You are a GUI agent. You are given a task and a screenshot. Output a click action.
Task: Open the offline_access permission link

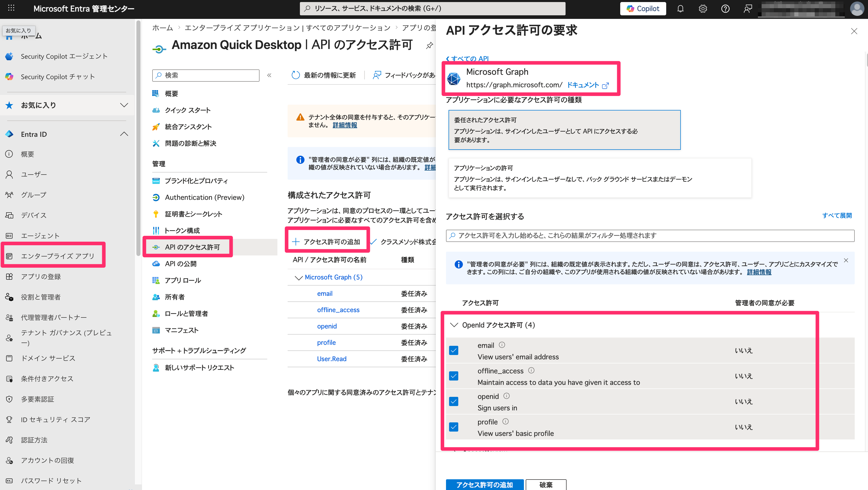338,310
